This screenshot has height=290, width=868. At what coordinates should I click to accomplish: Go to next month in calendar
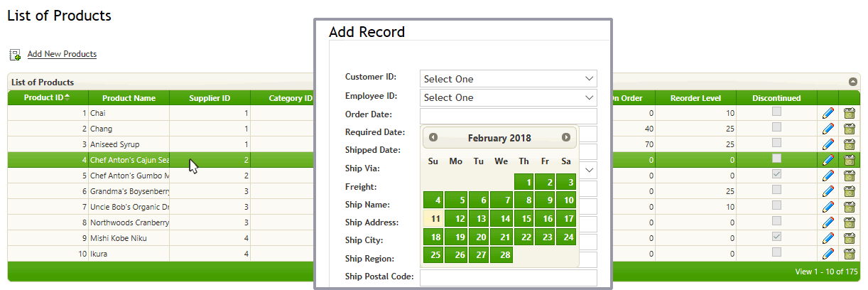(x=566, y=138)
